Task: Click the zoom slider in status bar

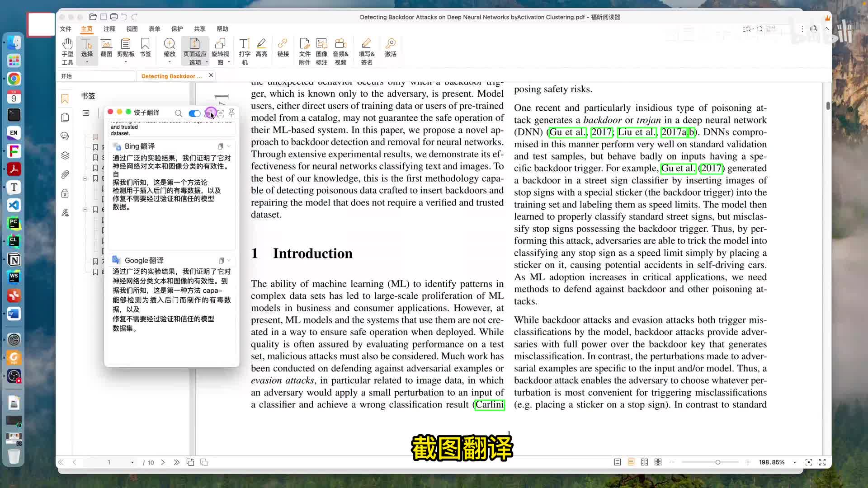Action: [x=717, y=462]
